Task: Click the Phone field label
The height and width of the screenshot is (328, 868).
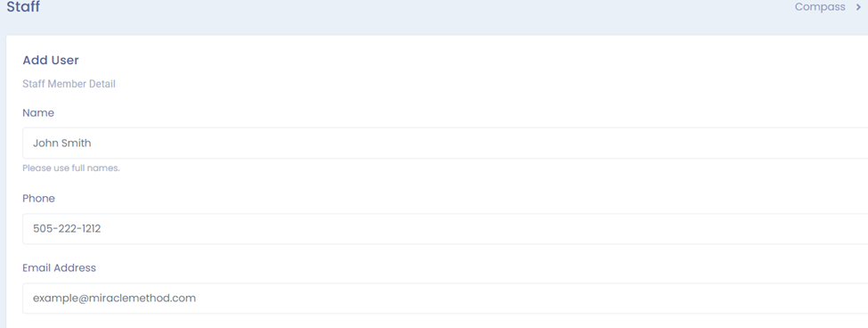Action: point(39,199)
